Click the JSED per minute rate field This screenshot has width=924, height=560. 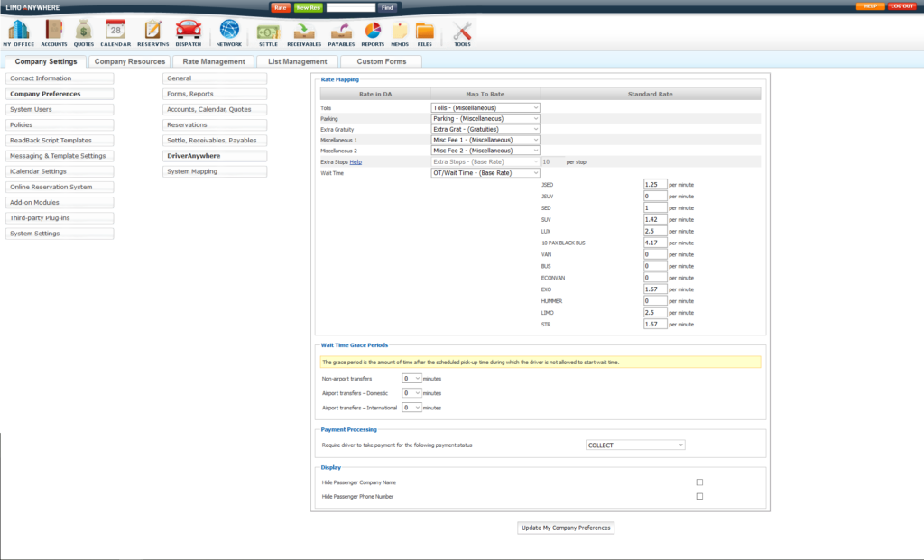pos(655,184)
